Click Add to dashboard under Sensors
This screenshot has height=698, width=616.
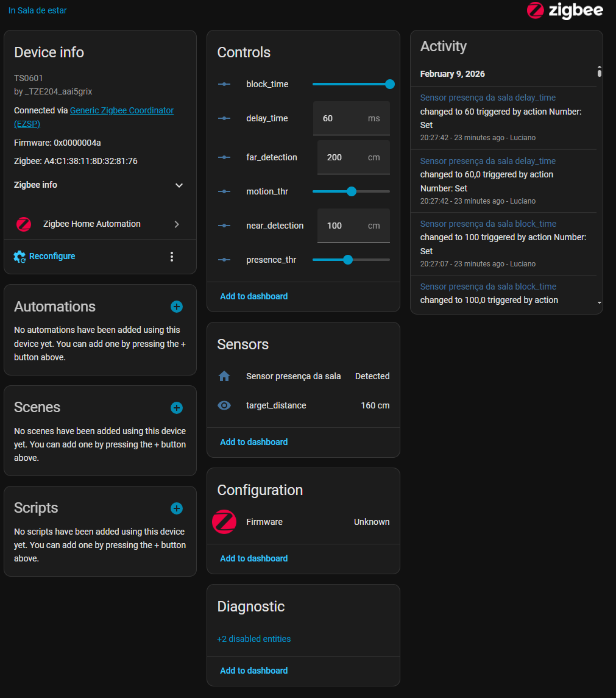254,442
